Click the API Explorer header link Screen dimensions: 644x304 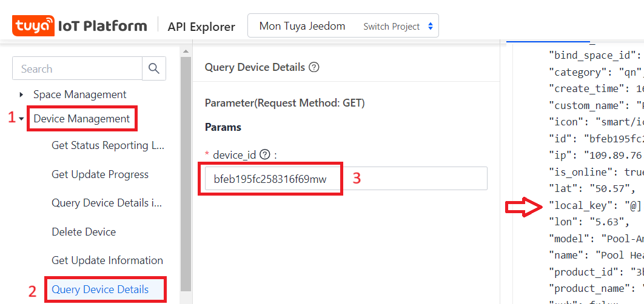tap(201, 26)
